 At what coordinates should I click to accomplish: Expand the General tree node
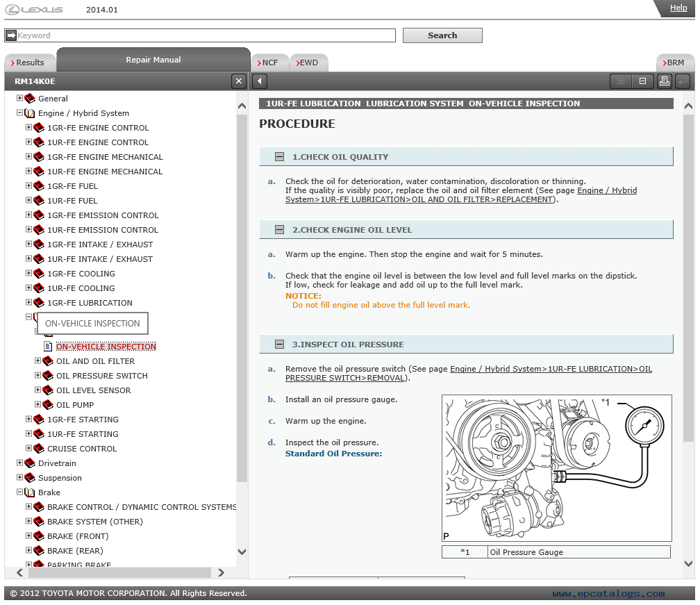tap(19, 98)
